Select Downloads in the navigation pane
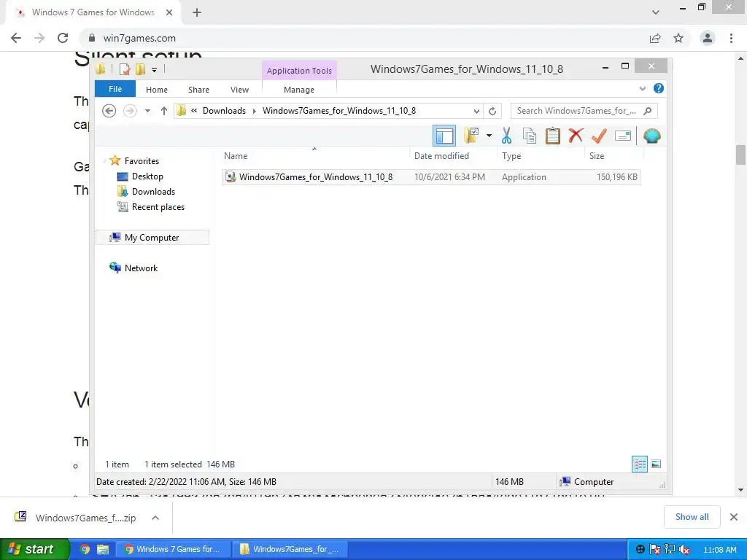Screen dimensions: 747x560 tap(153, 192)
